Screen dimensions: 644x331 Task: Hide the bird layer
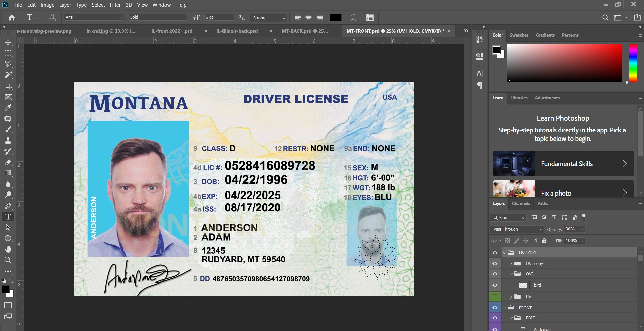coord(495,285)
